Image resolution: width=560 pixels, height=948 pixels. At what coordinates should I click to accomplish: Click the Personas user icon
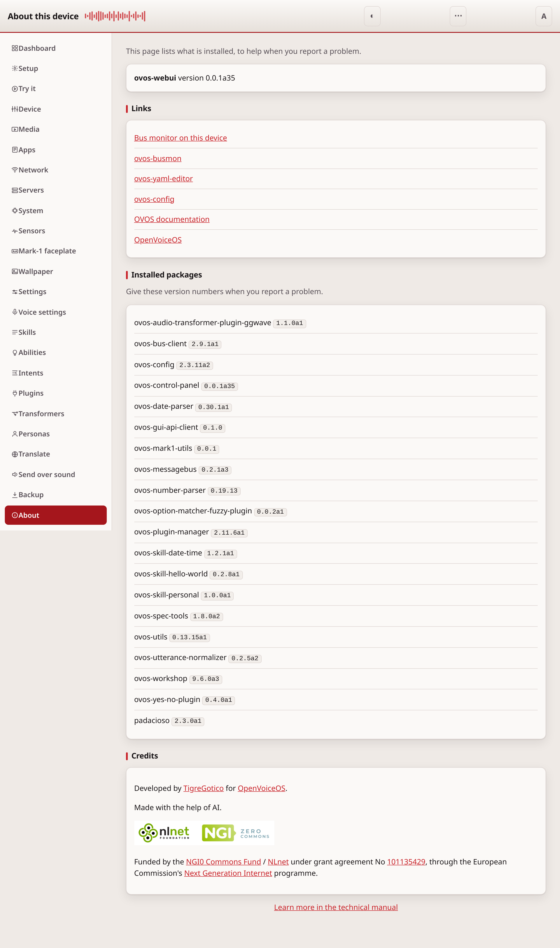[x=15, y=434]
